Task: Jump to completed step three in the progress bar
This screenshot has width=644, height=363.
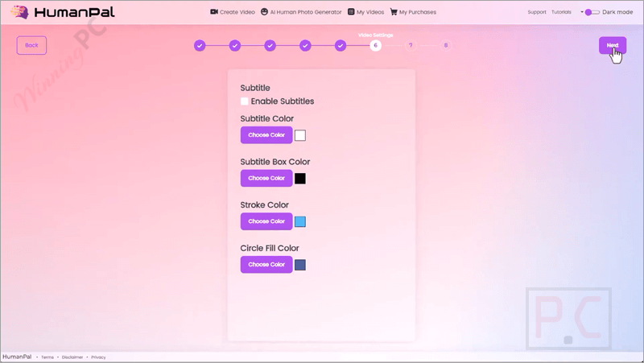Action: pyautogui.click(x=270, y=46)
